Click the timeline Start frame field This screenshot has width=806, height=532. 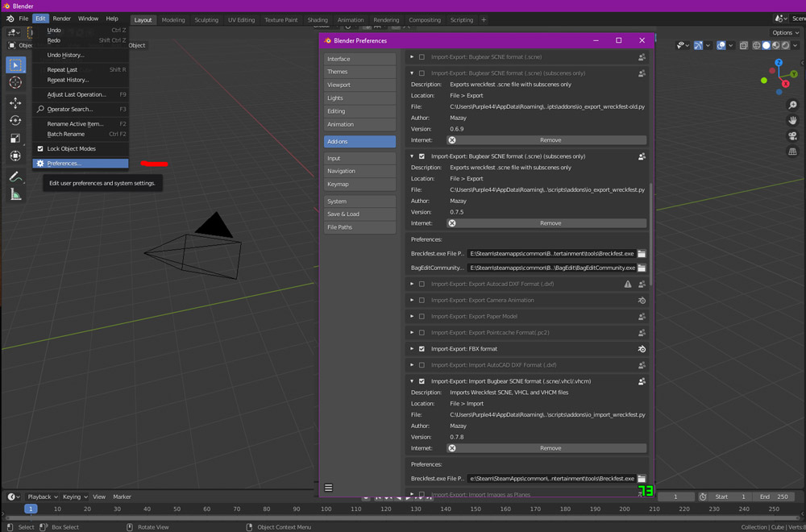coord(730,497)
